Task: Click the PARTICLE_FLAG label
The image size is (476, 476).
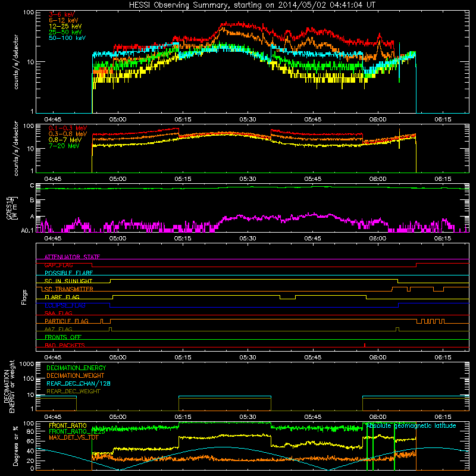Action: coord(67,321)
